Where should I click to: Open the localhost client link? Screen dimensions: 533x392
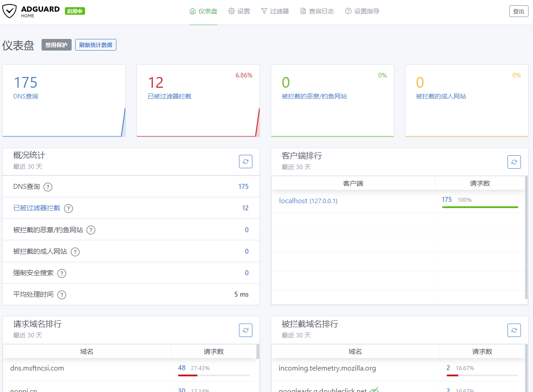coord(293,201)
